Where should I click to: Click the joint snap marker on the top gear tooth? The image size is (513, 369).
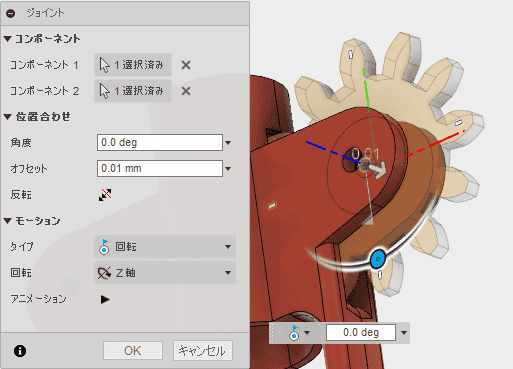click(351, 54)
